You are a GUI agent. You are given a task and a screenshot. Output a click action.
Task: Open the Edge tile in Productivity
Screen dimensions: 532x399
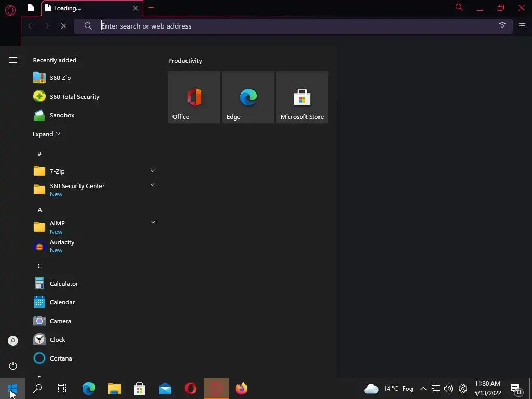248,97
